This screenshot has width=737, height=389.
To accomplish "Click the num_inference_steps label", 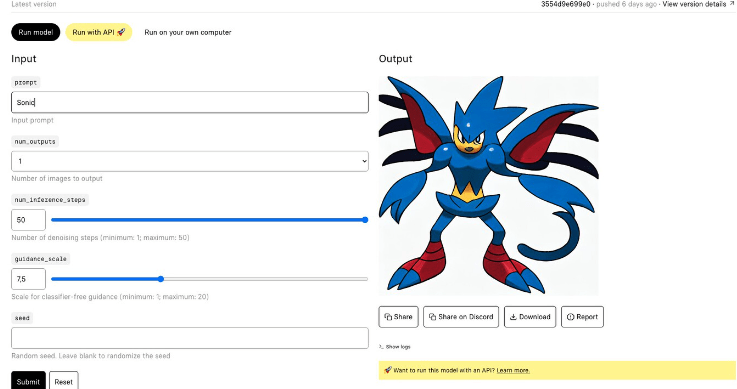I will [50, 200].
